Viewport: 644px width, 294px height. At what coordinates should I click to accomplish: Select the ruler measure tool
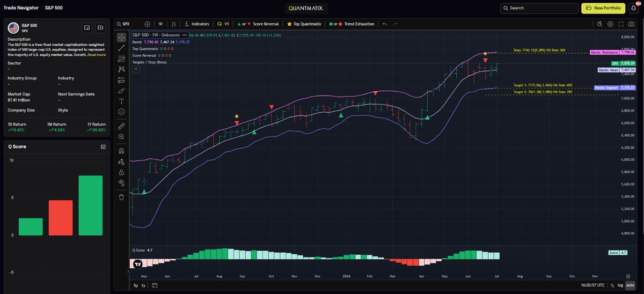coord(121,126)
